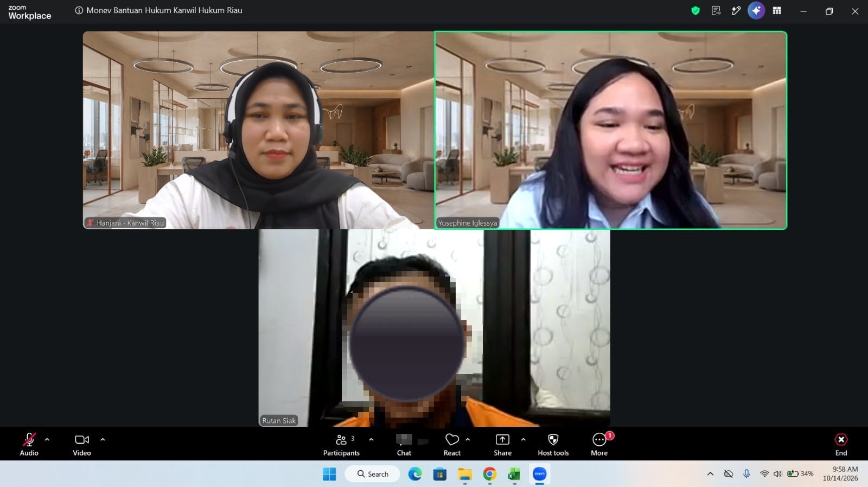Click the Rutan Siak name label
Image resolution: width=868 pixels, height=487 pixels.
(x=279, y=420)
